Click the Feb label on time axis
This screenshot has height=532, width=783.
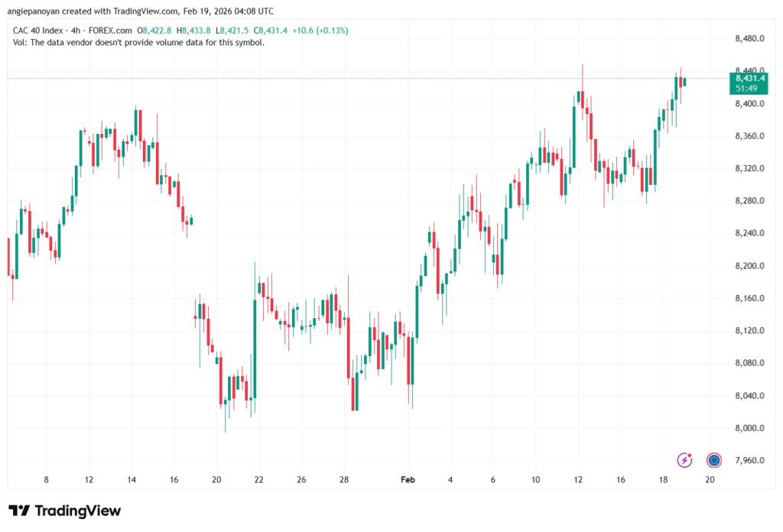pos(408,479)
